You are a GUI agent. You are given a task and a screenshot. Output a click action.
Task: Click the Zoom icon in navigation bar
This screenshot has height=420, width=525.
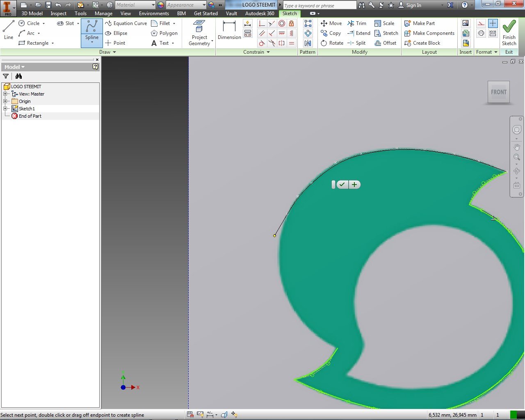coord(516,157)
